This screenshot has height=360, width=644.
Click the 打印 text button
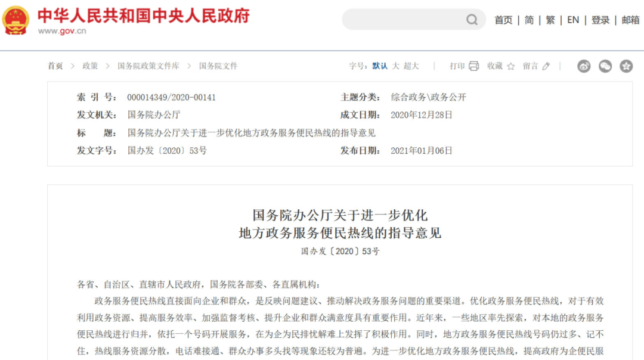[x=457, y=66]
